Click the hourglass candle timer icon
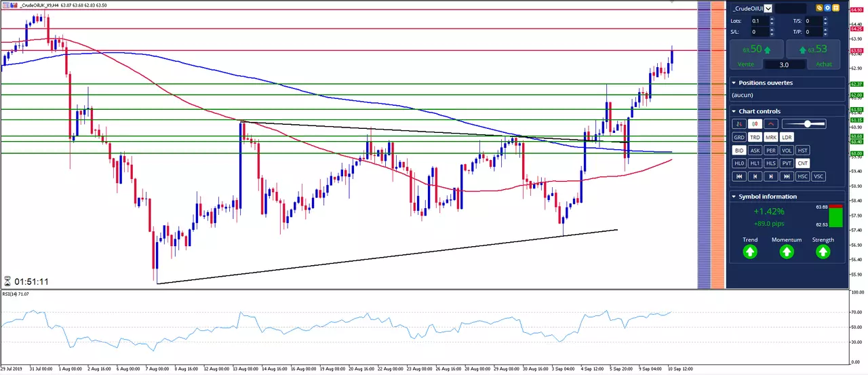This screenshot has height=375, width=868. (x=7, y=281)
